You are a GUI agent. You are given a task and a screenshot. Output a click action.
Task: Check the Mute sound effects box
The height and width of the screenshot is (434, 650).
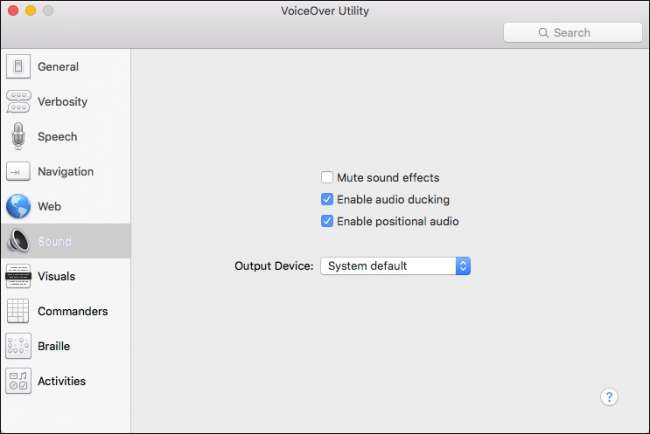pyautogui.click(x=327, y=177)
